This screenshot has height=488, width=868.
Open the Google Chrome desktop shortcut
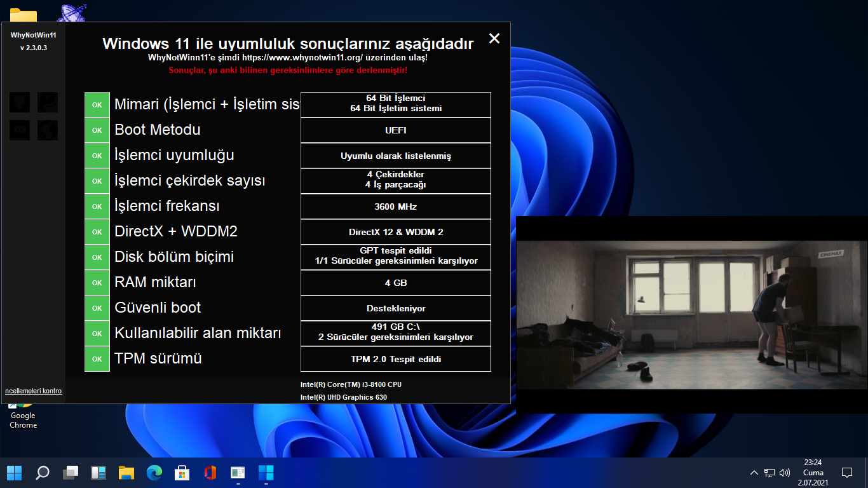[x=23, y=415]
